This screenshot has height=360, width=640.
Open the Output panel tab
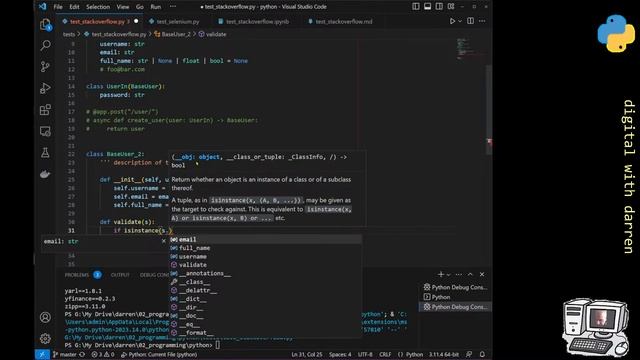tap(120, 275)
